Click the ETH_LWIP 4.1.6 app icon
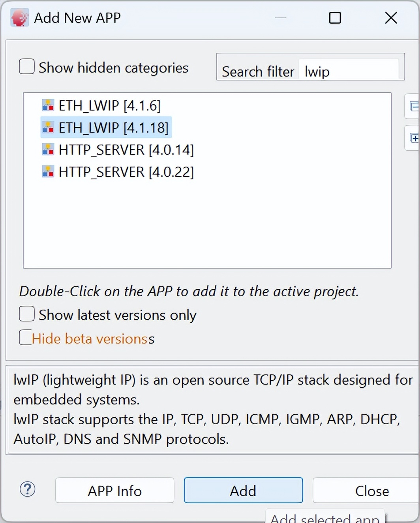 [x=48, y=105]
